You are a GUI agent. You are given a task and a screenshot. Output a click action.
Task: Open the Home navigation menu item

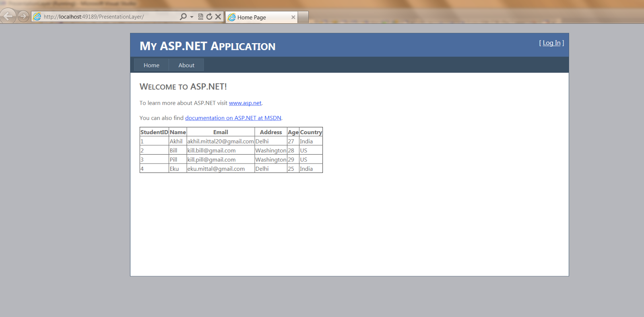click(x=151, y=65)
